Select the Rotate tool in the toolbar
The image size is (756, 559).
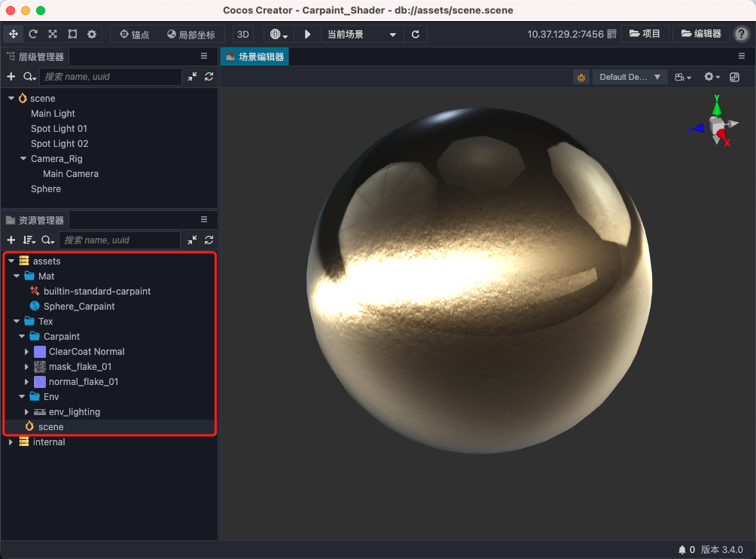[32, 34]
